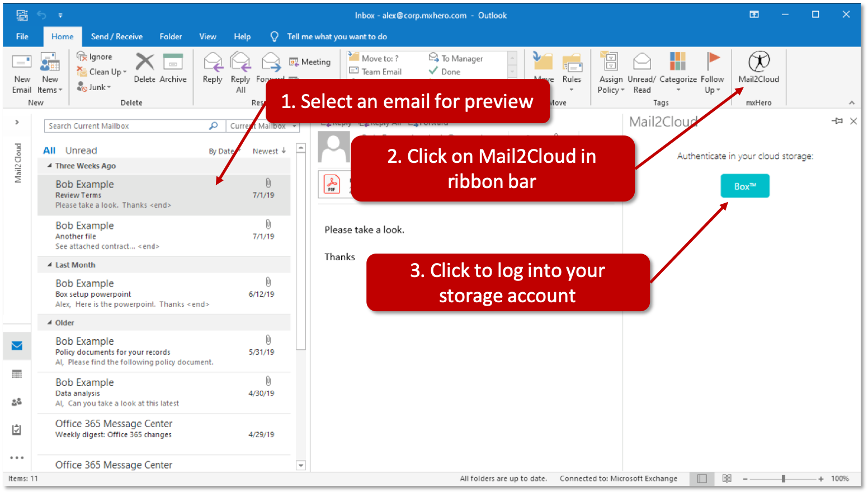This screenshot has height=492, width=868.
Task: Show All messages filter
Action: [x=49, y=151]
